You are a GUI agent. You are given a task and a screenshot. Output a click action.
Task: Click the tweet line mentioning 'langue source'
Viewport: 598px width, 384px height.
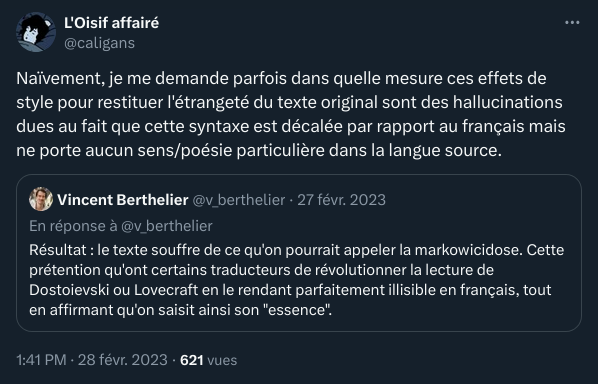point(259,151)
